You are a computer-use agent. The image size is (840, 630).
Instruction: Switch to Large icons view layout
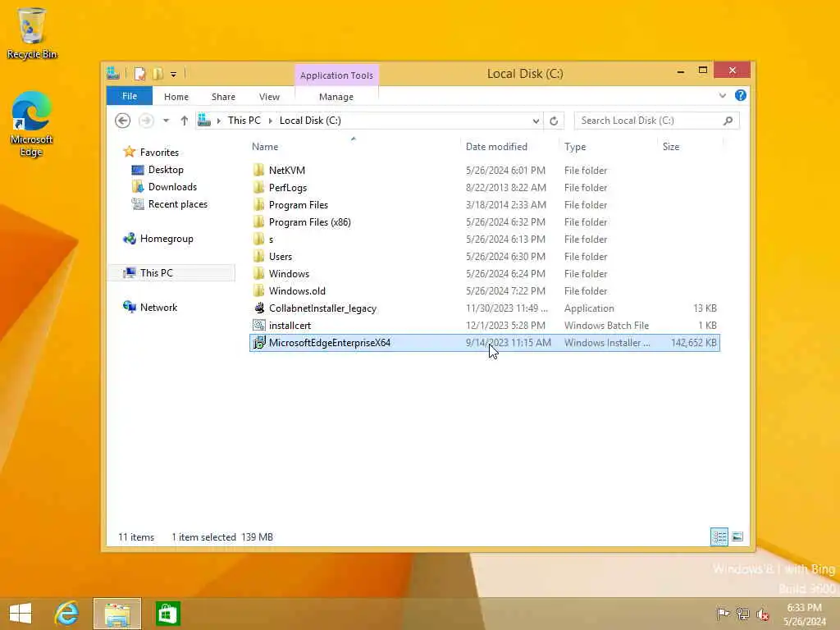pyautogui.click(x=737, y=536)
